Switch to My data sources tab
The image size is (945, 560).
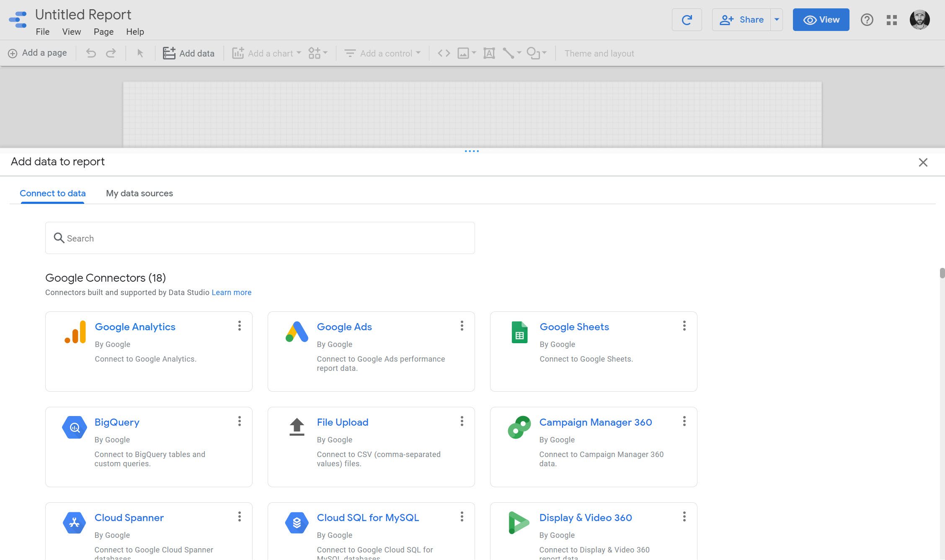pyautogui.click(x=139, y=193)
